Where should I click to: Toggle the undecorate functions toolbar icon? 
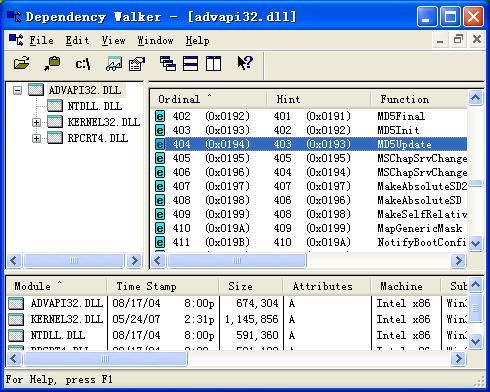(x=114, y=63)
